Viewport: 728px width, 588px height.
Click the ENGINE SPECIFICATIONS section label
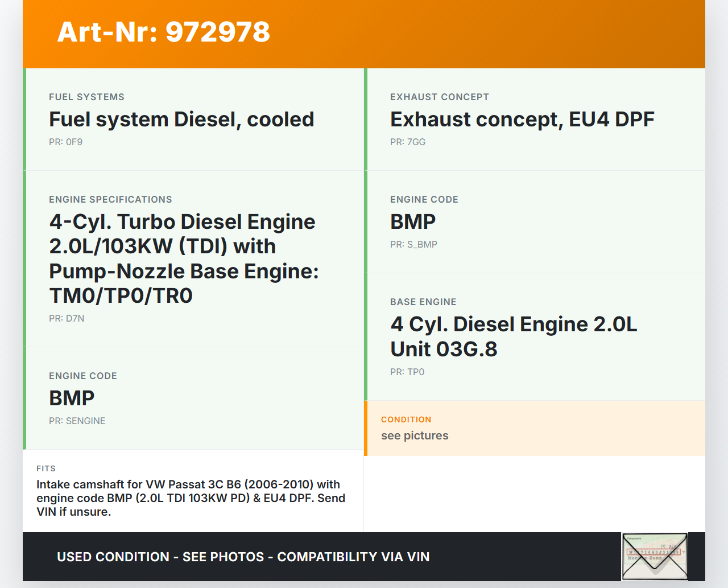click(x=110, y=200)
